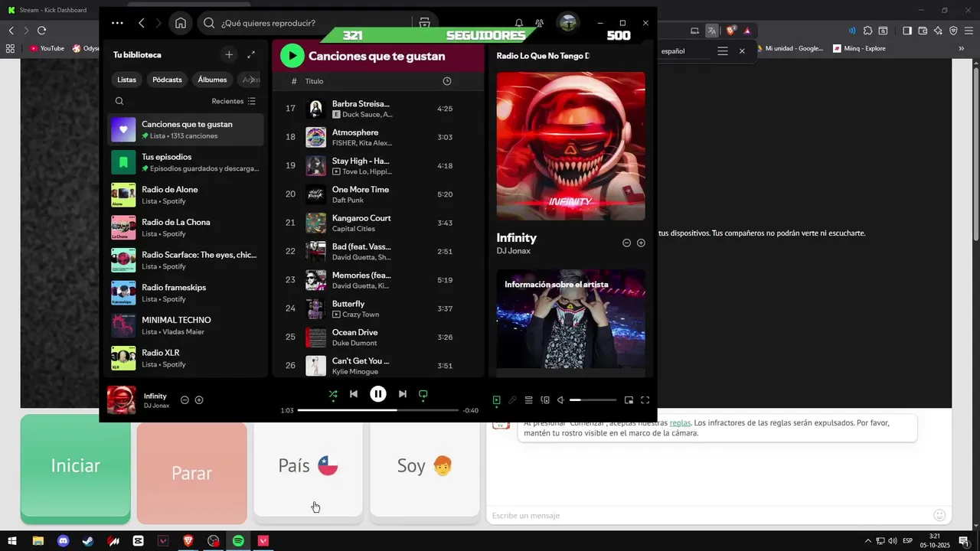Open Discord from the taskbar
The width and height of the screenshot is (980, 551).
(64, 541)
